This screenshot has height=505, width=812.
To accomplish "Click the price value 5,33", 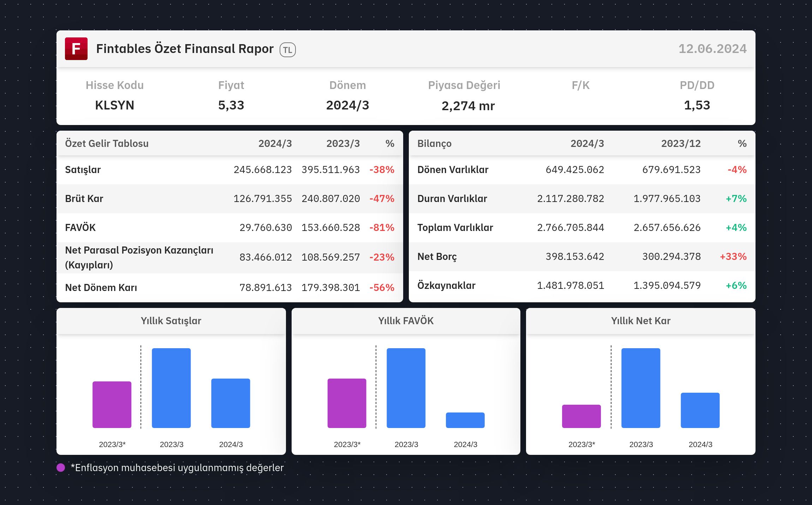I will 231,105.
